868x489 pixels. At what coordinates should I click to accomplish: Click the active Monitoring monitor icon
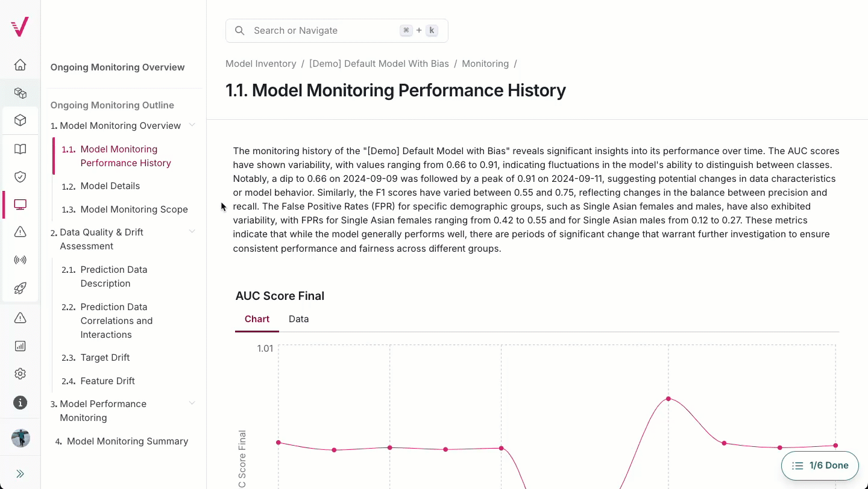(20, 204)
